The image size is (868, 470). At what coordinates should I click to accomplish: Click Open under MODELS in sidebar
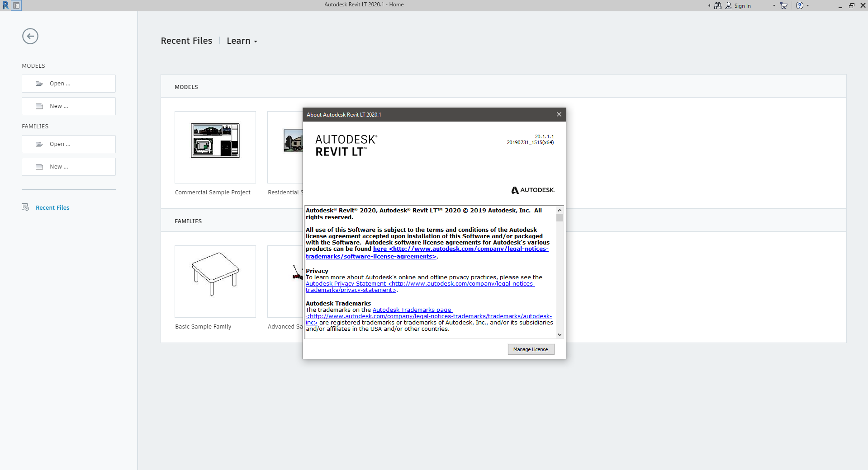(x=69, y=84)
